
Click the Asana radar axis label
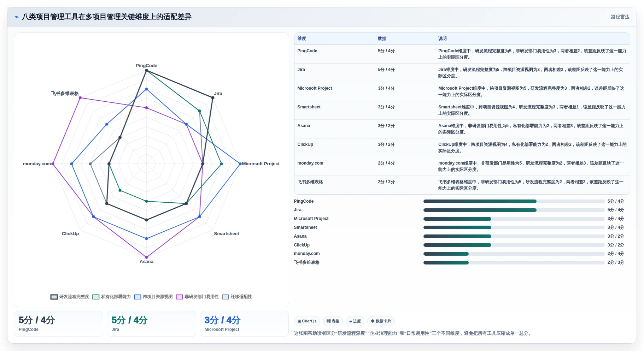pos(146,262)
